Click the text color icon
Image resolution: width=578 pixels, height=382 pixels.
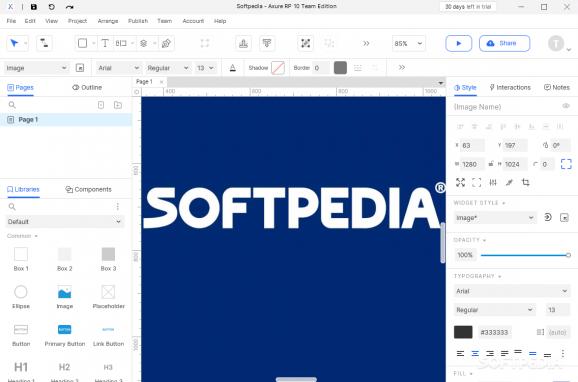tap(233, 68)
